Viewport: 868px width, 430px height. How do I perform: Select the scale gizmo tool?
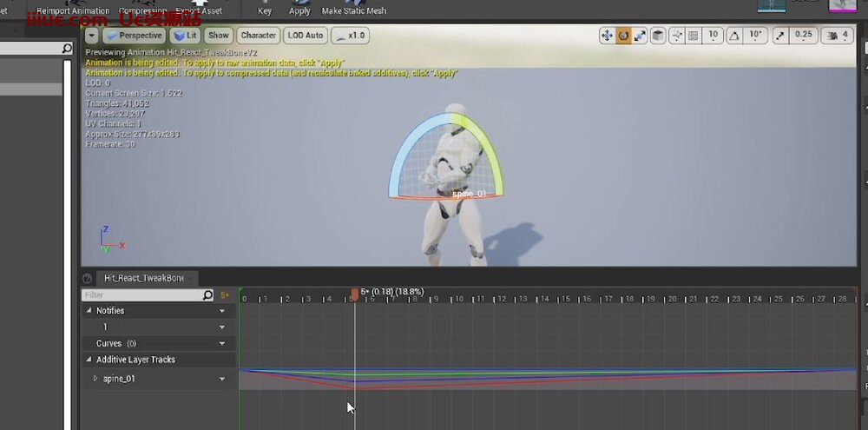tap(640, 36)
